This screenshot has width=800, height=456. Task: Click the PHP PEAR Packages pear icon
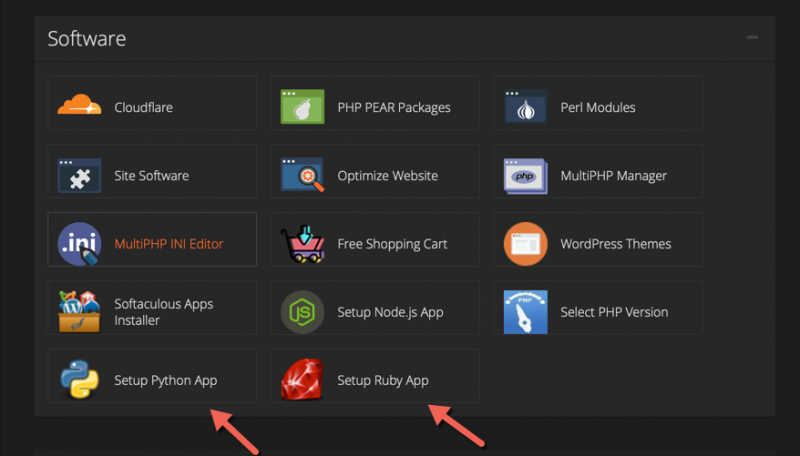(x=303, y=107)
